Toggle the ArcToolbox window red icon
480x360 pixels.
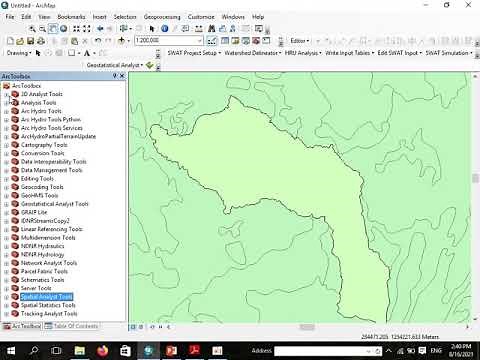(x=256, y=41)
